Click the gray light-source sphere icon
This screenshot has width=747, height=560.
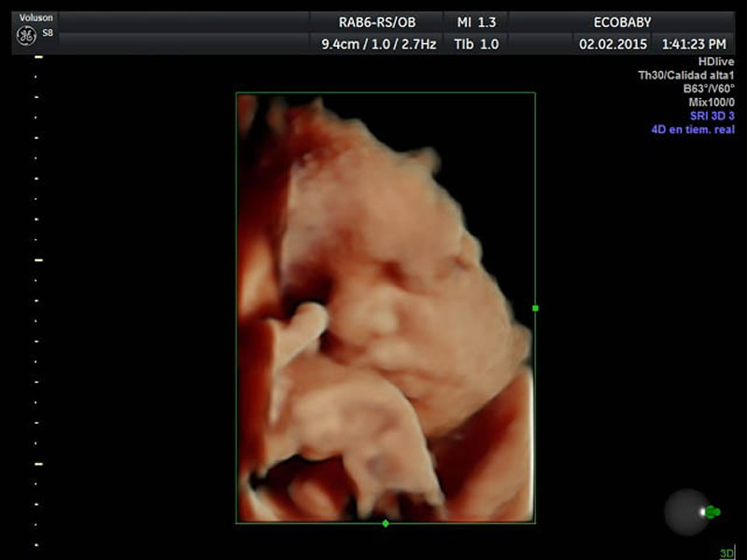tap(685, 511)
